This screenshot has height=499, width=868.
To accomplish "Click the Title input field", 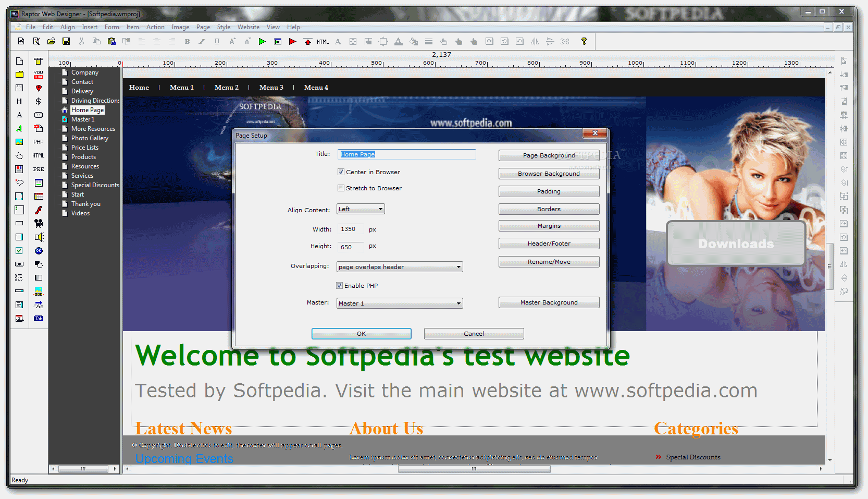I will pos(406,154).
